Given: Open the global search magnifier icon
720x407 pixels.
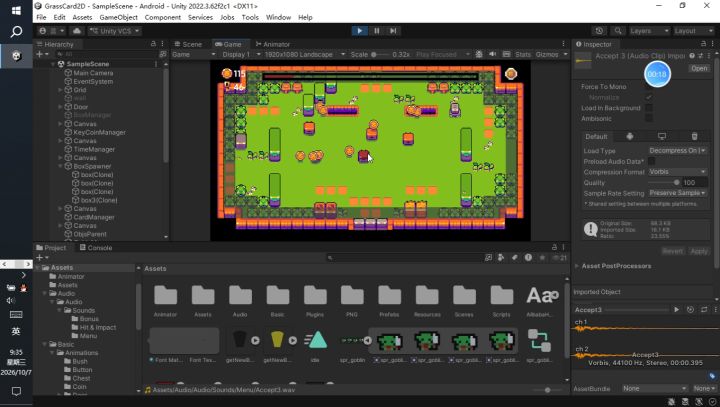Looking at the screenshot, I should 618,31.
